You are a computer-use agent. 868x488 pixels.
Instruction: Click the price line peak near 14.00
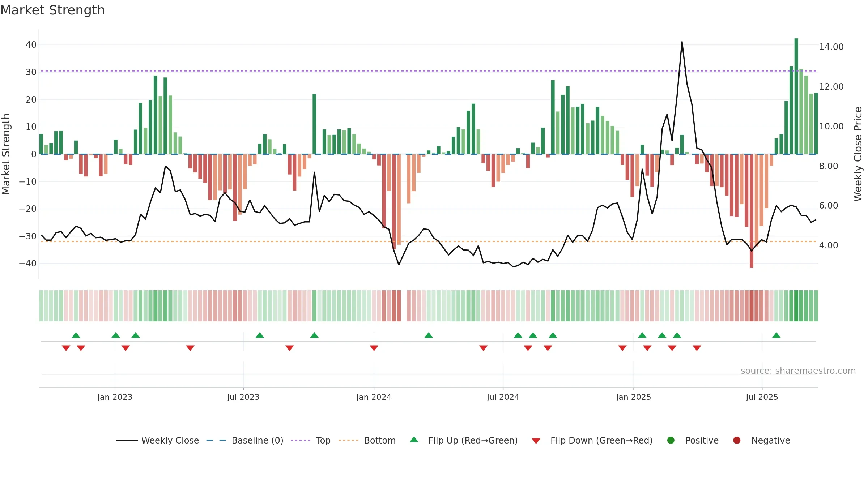(x=682, y=42)
